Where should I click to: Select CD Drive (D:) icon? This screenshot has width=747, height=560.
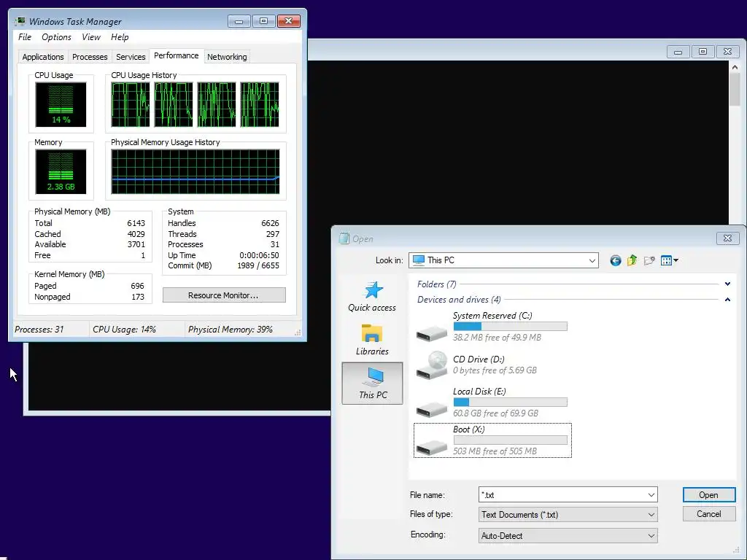coord(432,365)
